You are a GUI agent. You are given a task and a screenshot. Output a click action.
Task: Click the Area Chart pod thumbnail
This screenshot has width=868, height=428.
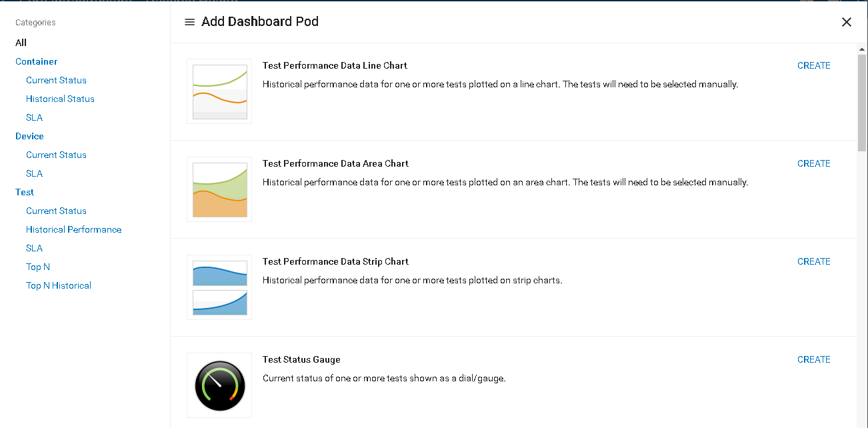tap(219, 190)
